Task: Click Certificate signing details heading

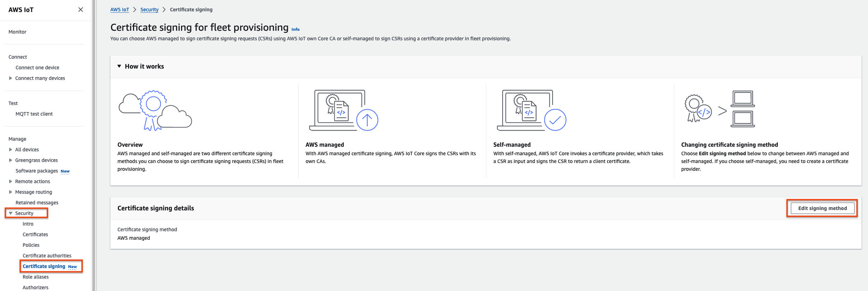Action: 156,208
